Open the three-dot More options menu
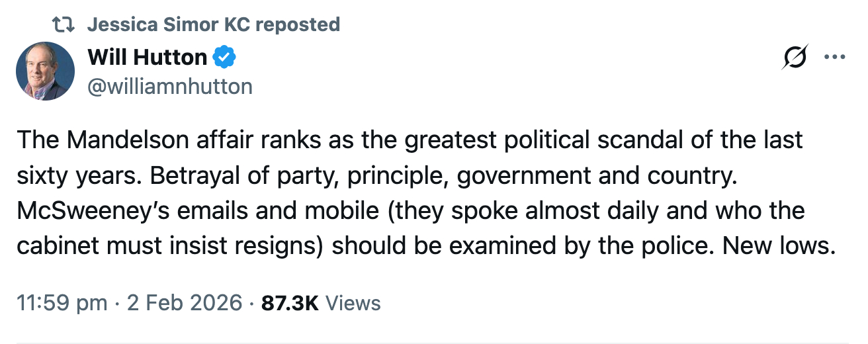 (834, 58)
